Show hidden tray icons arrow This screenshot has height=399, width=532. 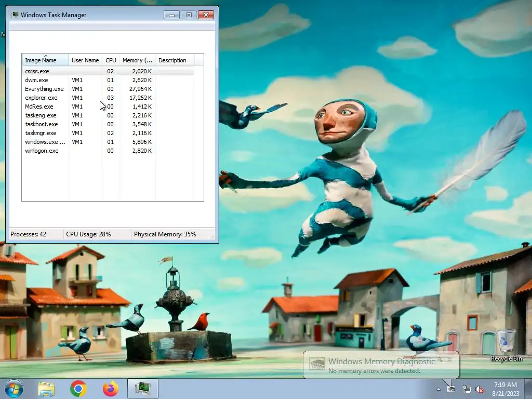pyautogui.click(x=438, y=390)
